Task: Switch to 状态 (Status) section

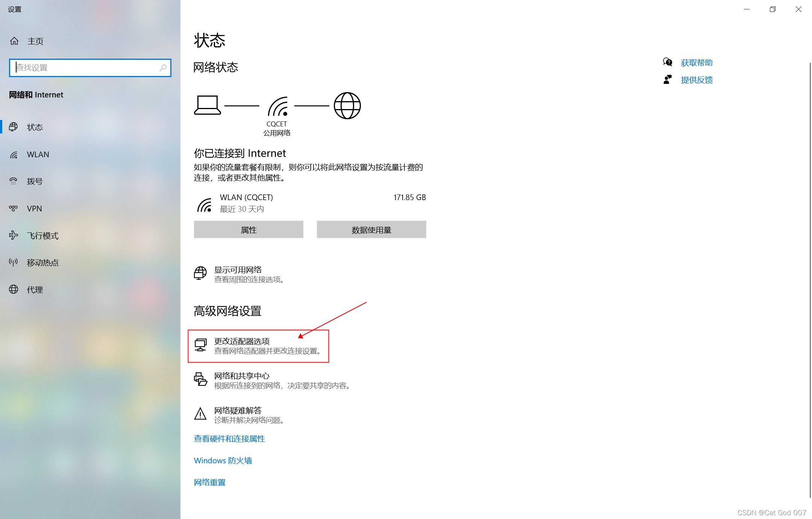Action: pos(35,127)
